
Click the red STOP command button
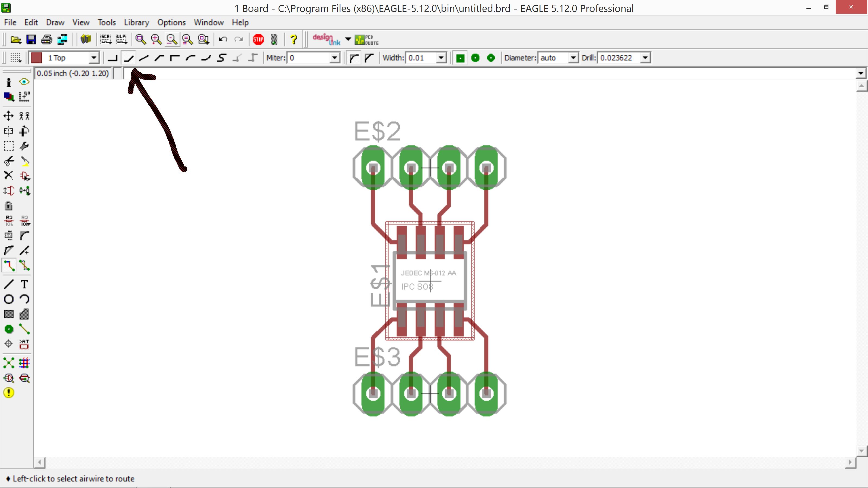(x=259, y=40)
